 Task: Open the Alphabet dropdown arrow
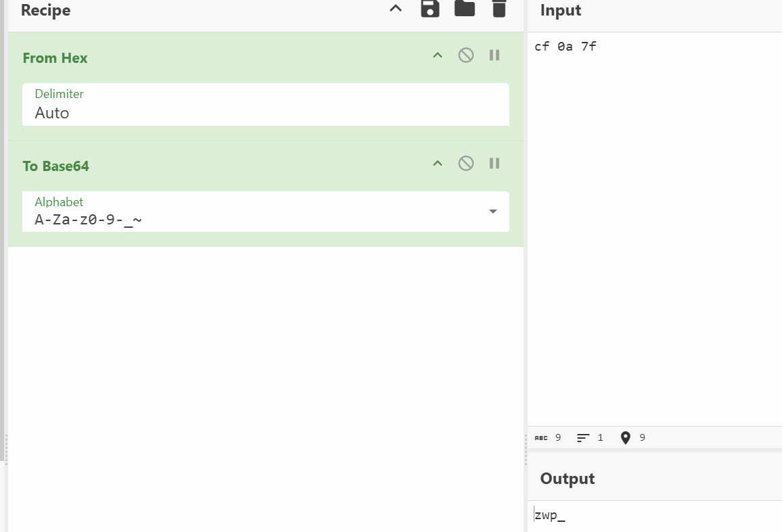point(492,212)
